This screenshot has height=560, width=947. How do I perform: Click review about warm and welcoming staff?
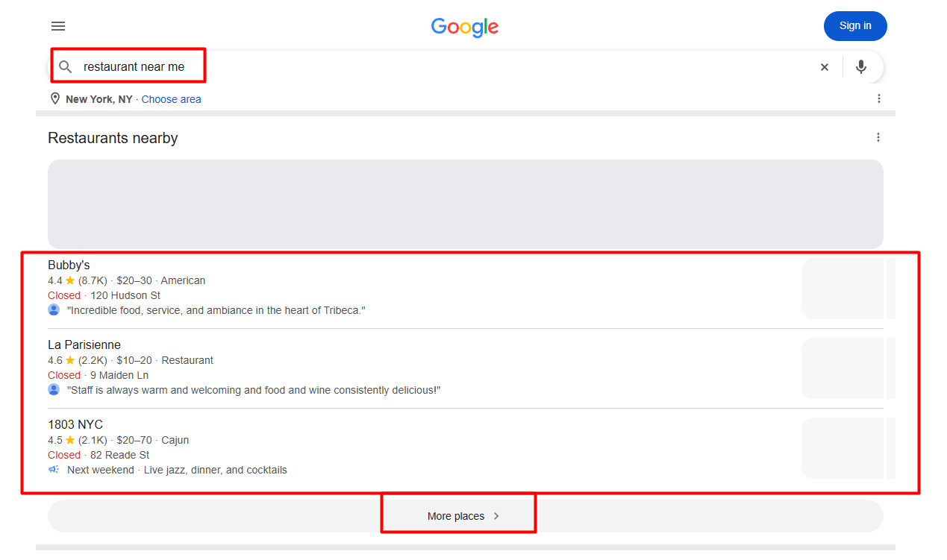pos(254,390)
